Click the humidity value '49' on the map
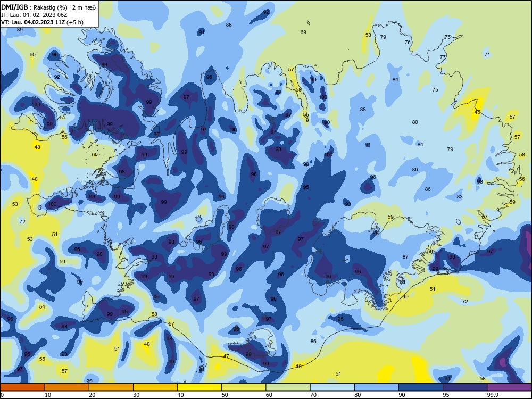 (405, 296)
